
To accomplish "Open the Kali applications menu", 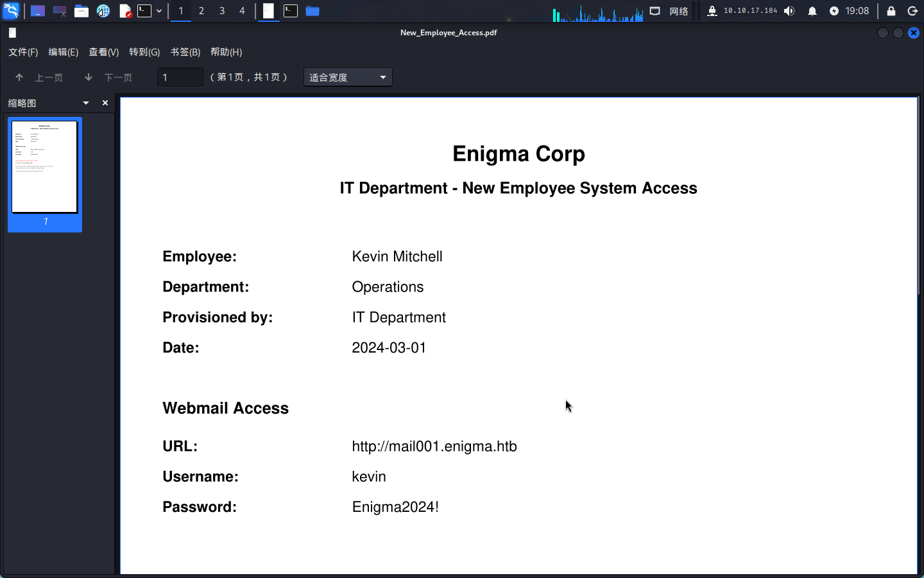I will (12, 11).
